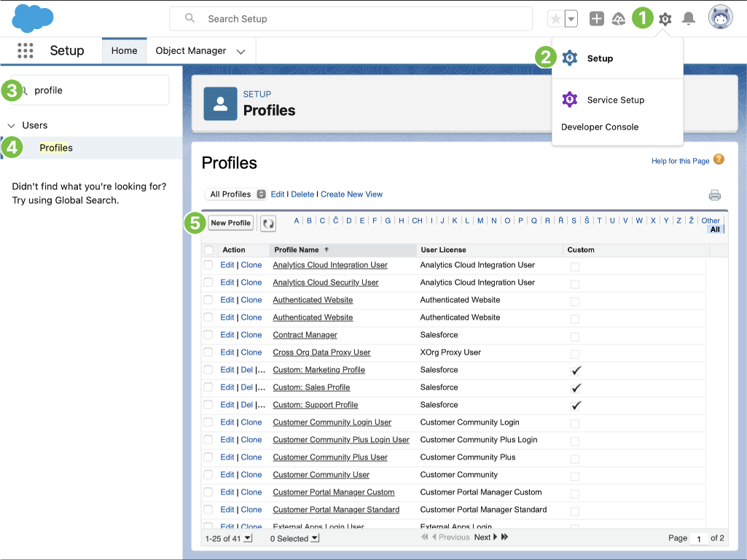
Task: Click the Favorites star icon
Action: 555,19
